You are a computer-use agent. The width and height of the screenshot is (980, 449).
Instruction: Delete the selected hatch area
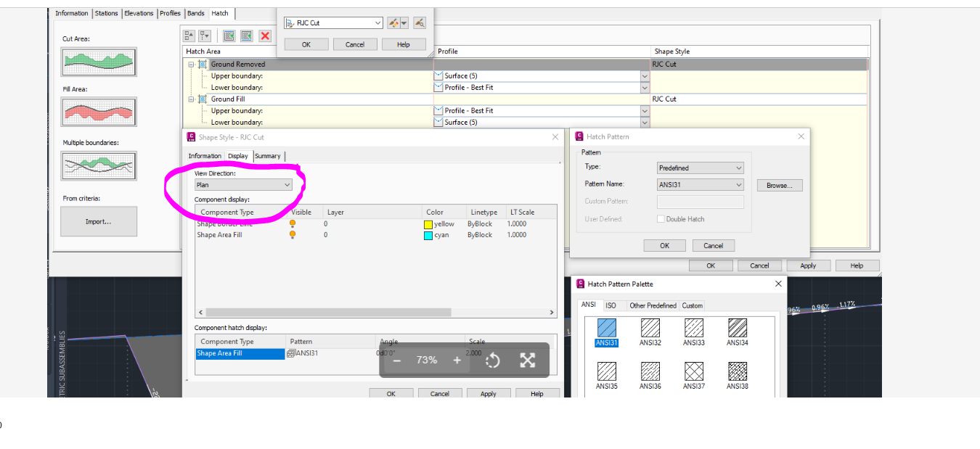266,36
